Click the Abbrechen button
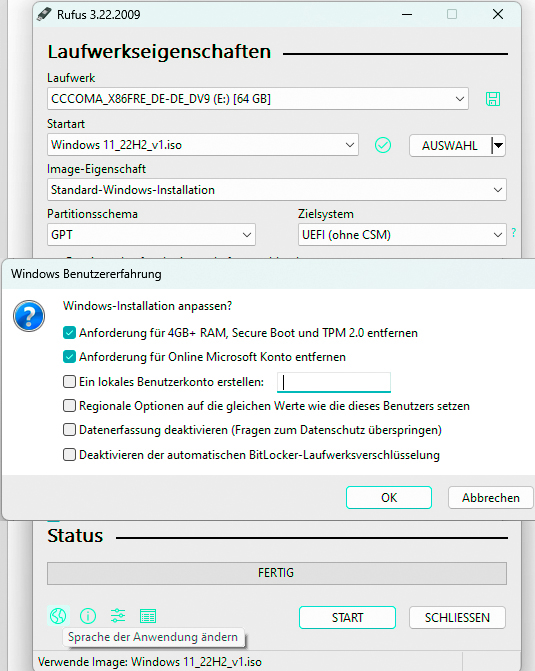535x671 pixels. click(x=491, y=498)
